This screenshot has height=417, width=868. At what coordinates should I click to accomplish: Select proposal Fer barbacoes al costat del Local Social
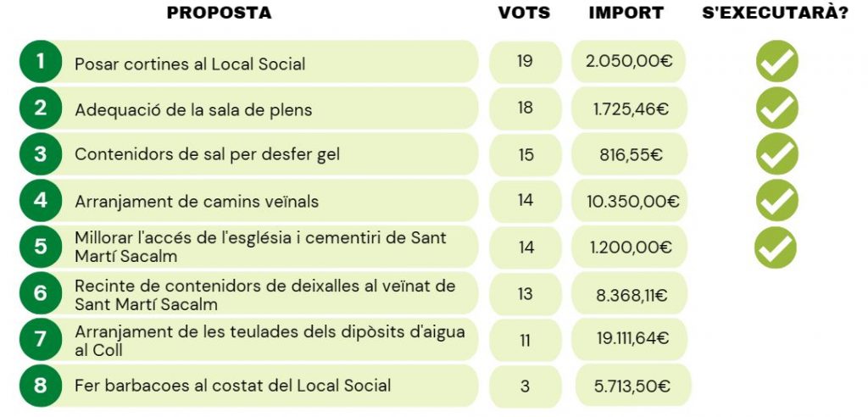233,386
